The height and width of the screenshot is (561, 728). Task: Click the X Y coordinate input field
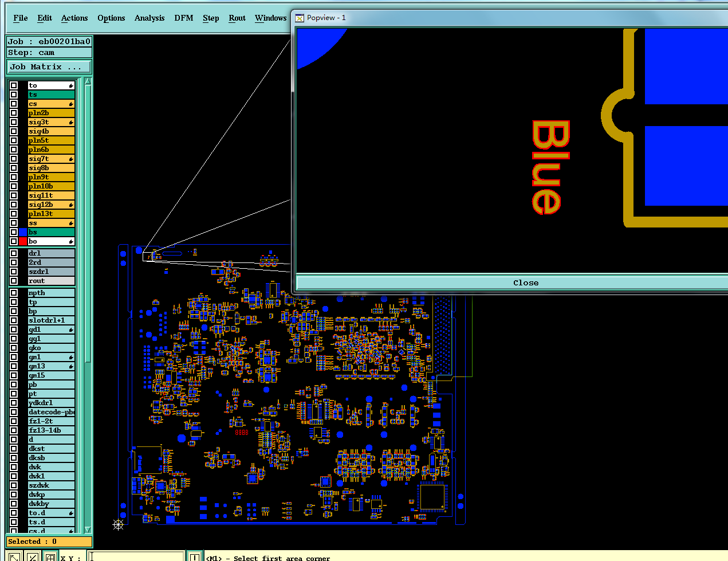pyautogui.click(x=136, y=557)
